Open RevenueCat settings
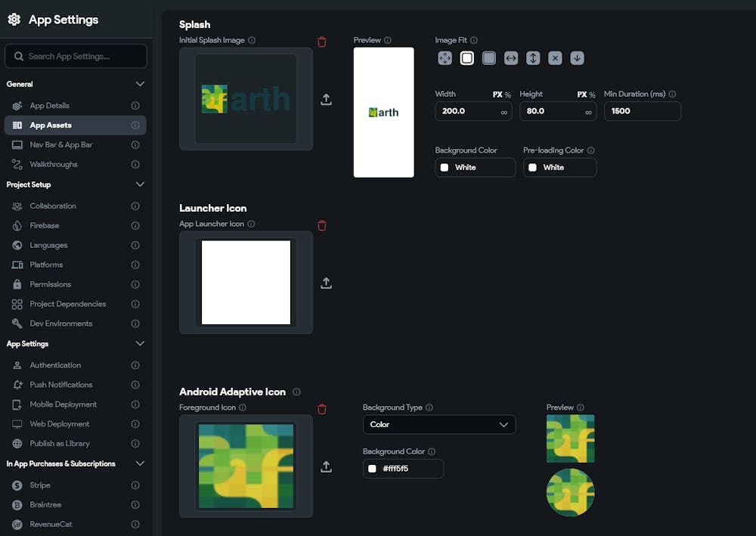The width and height of the screenshot is (756, 536). pos(75,524)
